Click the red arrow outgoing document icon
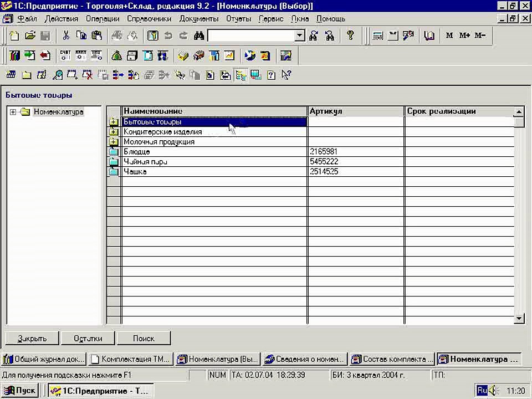Image resolution: width=532 pixels, height=399 pixels. 45,55
